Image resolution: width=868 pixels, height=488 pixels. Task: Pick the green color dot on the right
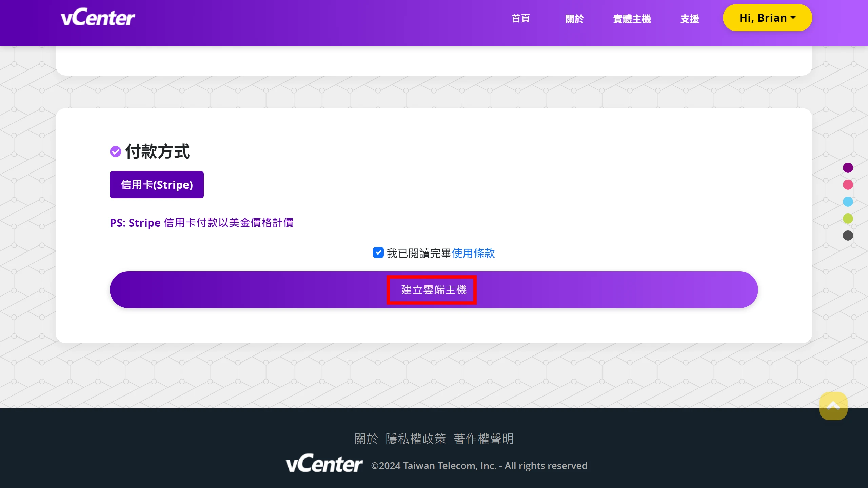point(848,219)
